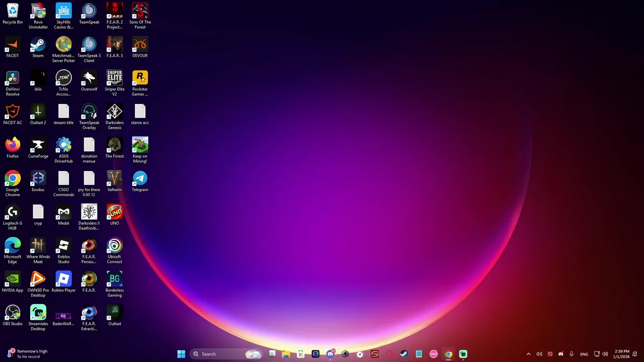Select the OBS Studio desktop icon
Viewport: 644px width, 362px height.
coord(13,316)
